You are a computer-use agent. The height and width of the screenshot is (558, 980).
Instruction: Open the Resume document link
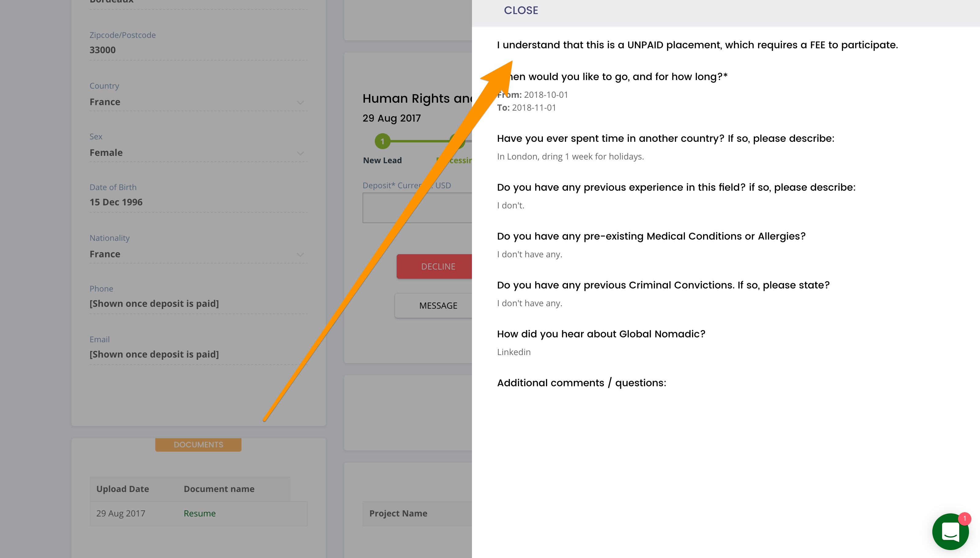pyautogui.click(x=199, y=513)
